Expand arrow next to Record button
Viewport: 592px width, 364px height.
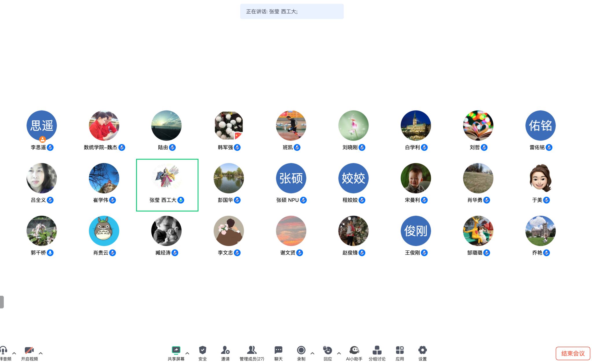coord(312,353)
